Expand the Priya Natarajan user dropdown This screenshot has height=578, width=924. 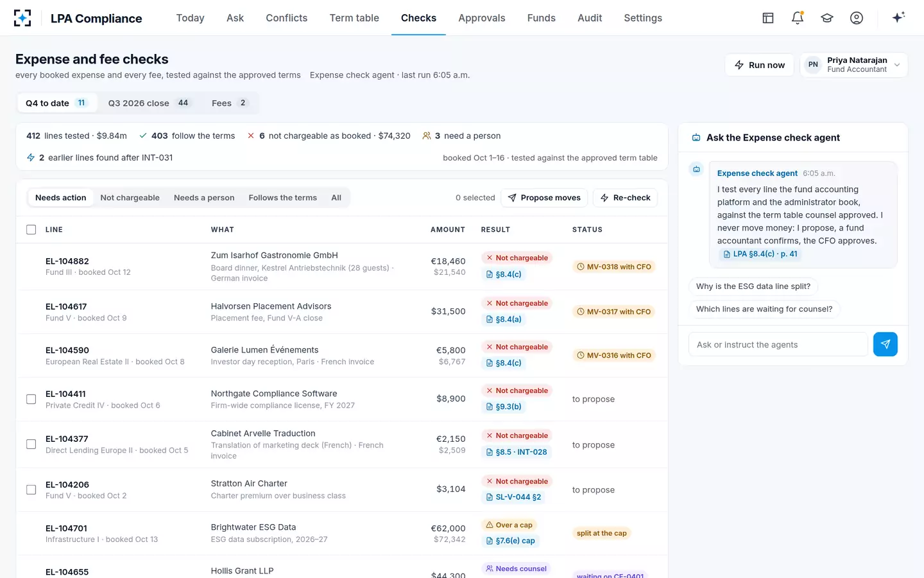point(853,65)
